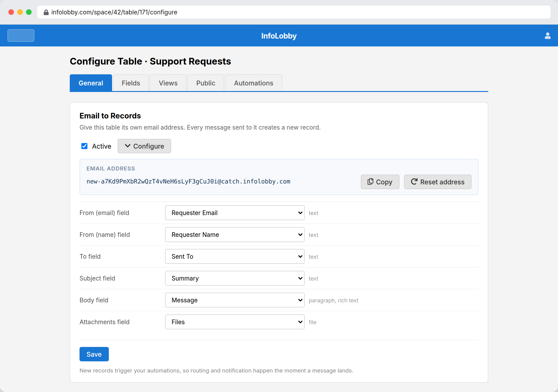Switch to the Public tab

(x=206, y=83)
